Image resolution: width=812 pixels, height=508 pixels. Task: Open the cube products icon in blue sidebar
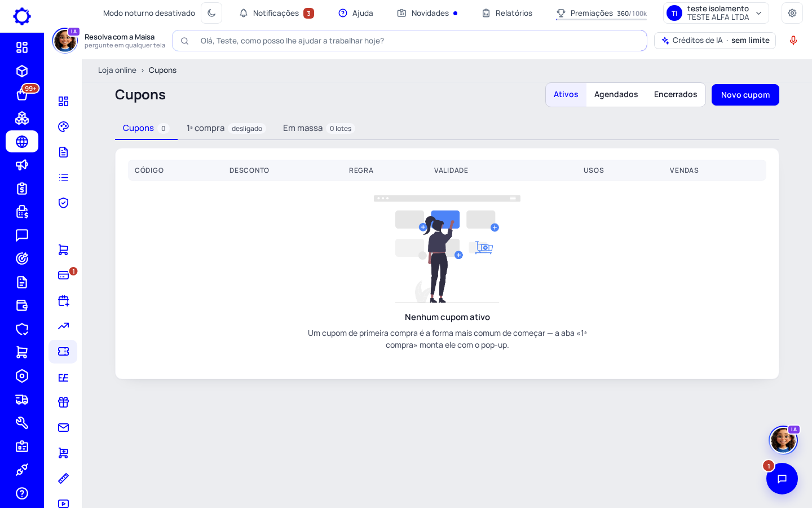point(22,71)
